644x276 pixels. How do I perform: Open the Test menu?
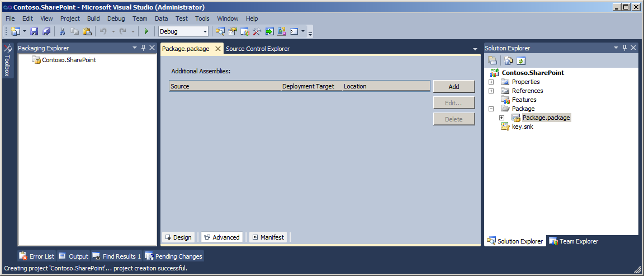coord(182,18)
